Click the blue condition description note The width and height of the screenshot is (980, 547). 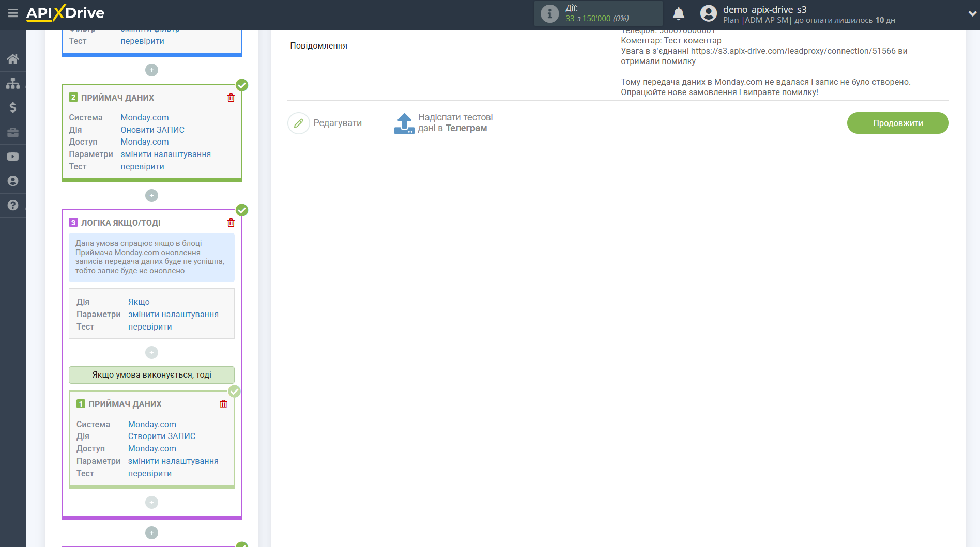(151, 257)
